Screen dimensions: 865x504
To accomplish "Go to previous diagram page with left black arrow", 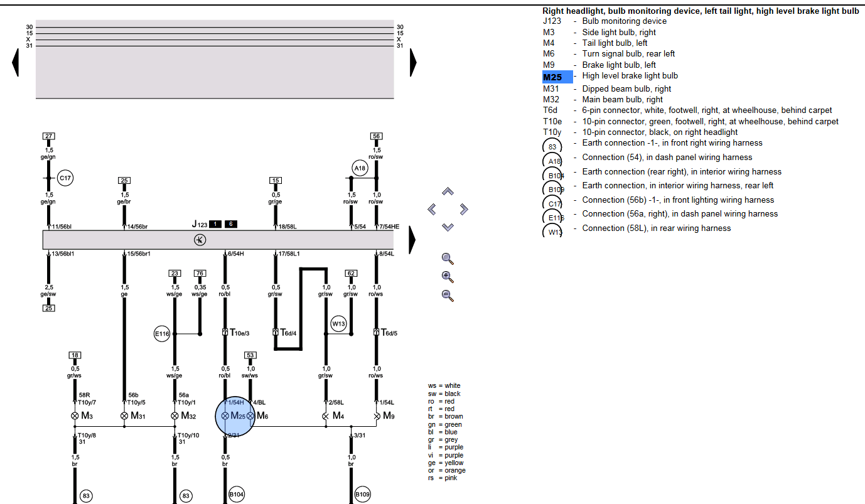I will [16, 62].
